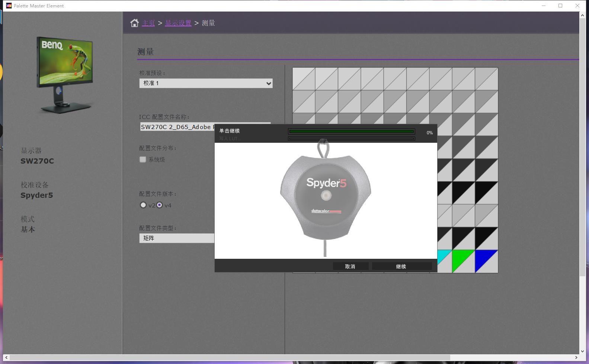Select the v2 profile version radio
589x364 pixels.
(143, 205)
